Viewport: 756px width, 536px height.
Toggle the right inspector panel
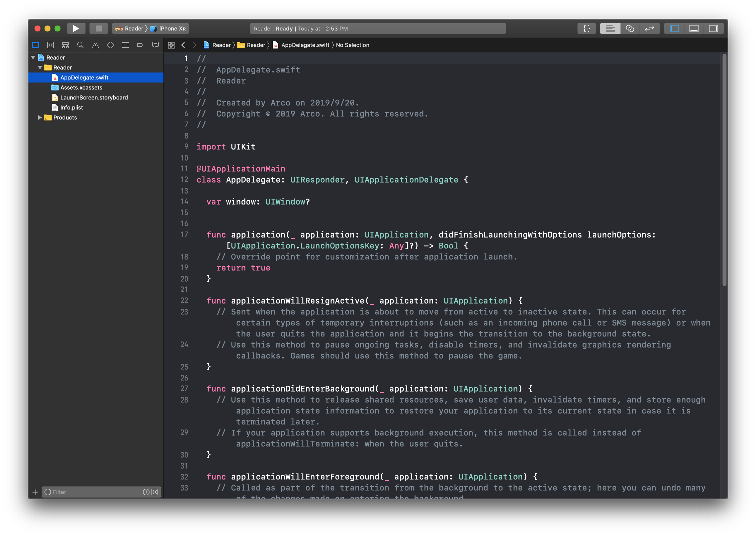[x=713, y=28]
